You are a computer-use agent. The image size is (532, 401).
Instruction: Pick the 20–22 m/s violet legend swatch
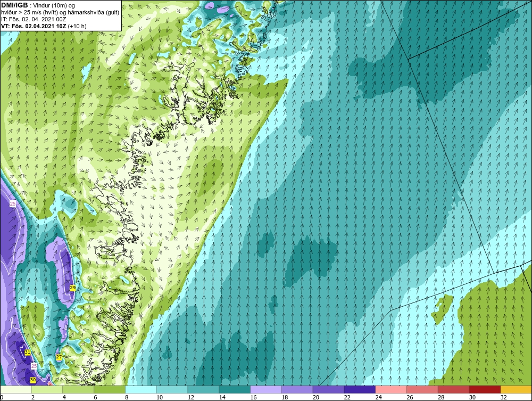pyautogui.click(x=328, y=389)
